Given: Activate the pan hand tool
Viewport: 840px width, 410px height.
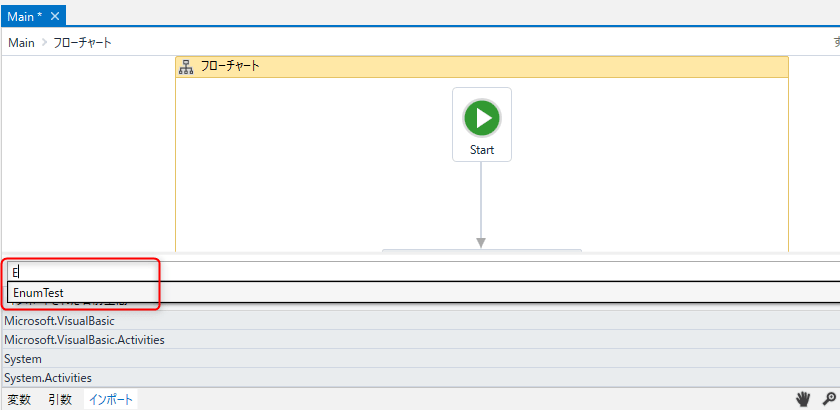Looking at the screenshot, I should tap(802, 399).
